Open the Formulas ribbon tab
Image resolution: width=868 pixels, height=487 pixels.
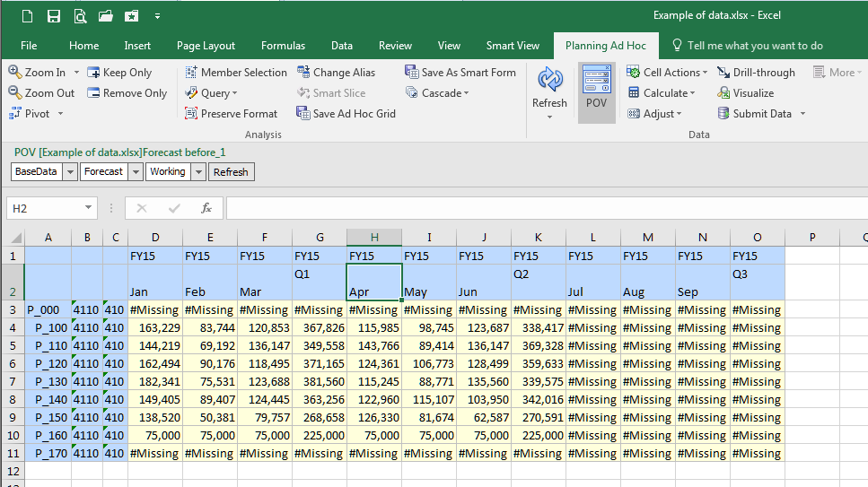click(283, 46)
